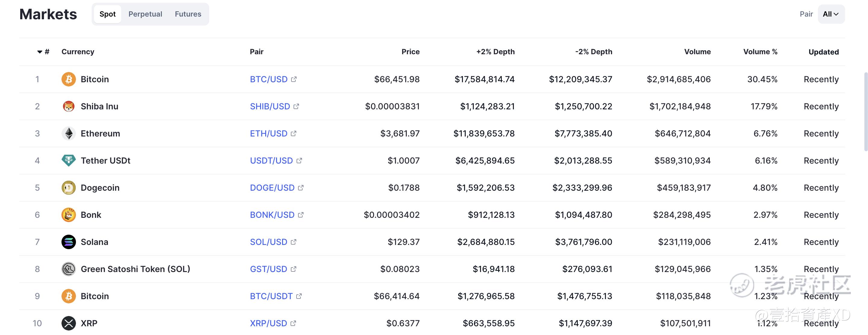The height and width of the screenshot is (335, 868).
Task: Switch to the Perpetual tab
Action: (145, 14)
